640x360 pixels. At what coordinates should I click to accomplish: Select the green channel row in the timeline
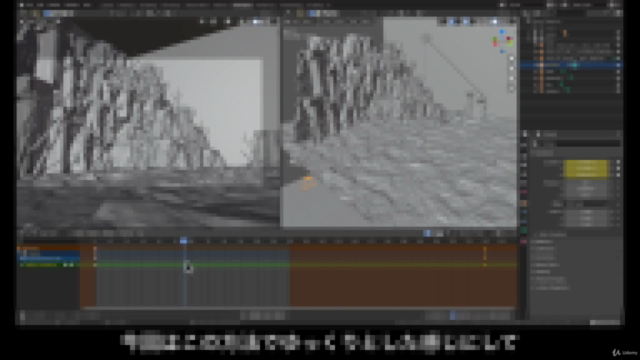tap(267, 265)
